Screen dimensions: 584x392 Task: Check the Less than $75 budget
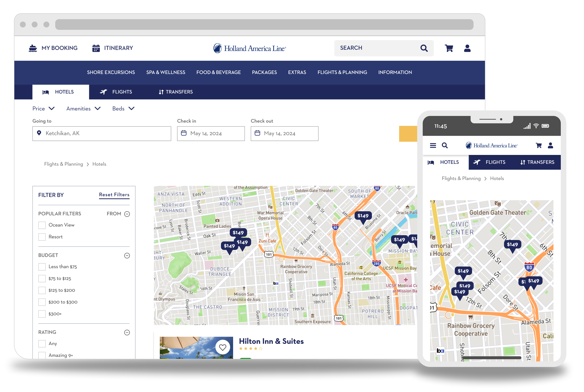pos(42,267)
